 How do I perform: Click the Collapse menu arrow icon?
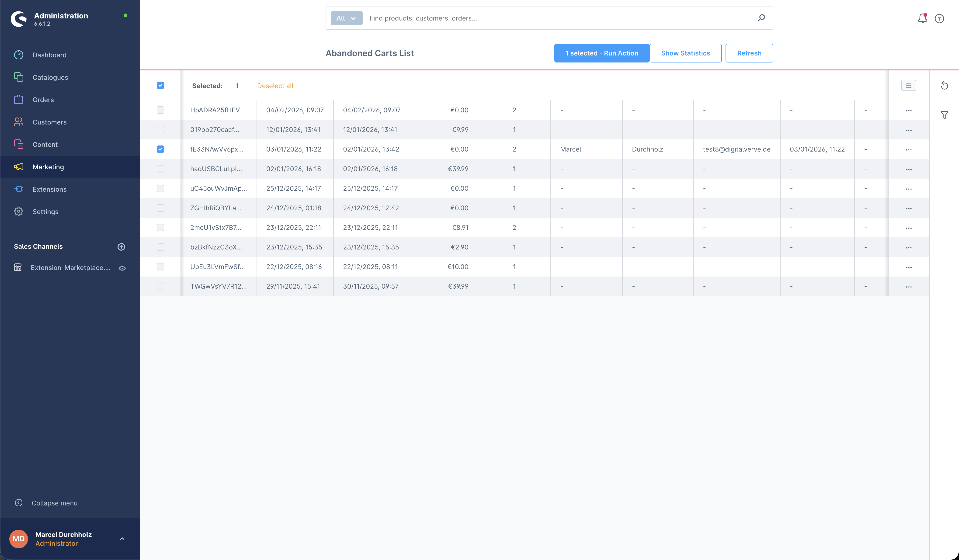(x=19, y=503)
